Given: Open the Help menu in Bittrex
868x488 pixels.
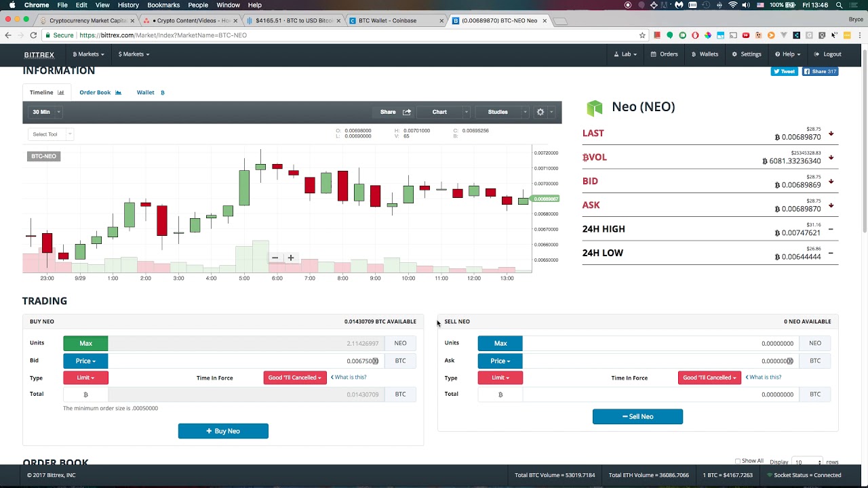Looking at the screenshot, I should pos(787,54).
